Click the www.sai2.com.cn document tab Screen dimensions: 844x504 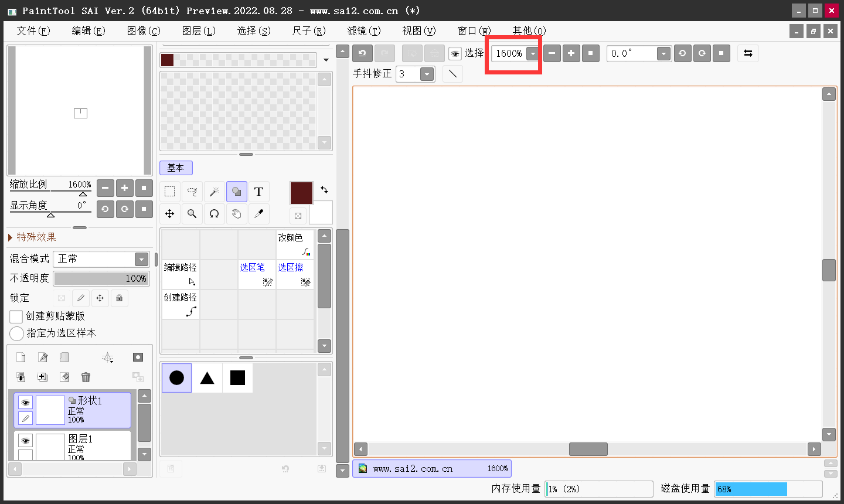[x=431, y=468]
